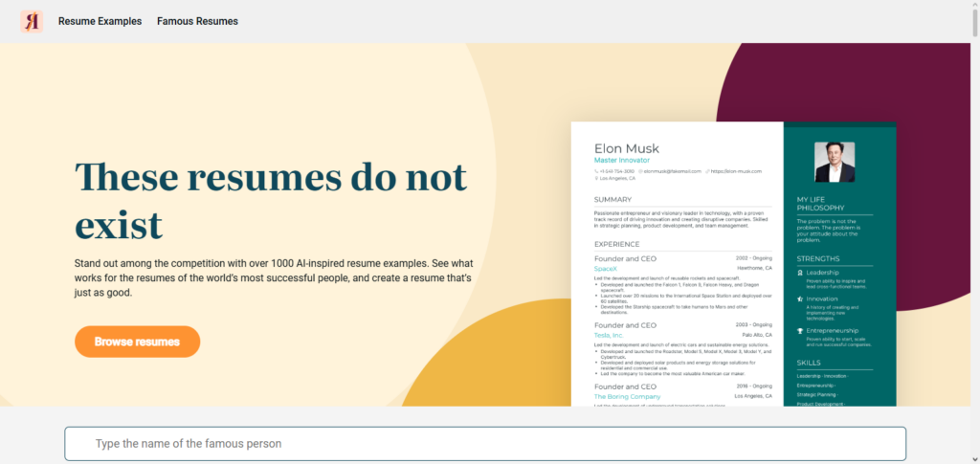Image resolution: width=980 pixels, height=464 pixels.
Task: Click the SpaceX company link in the resume
Action: point(606,269)
